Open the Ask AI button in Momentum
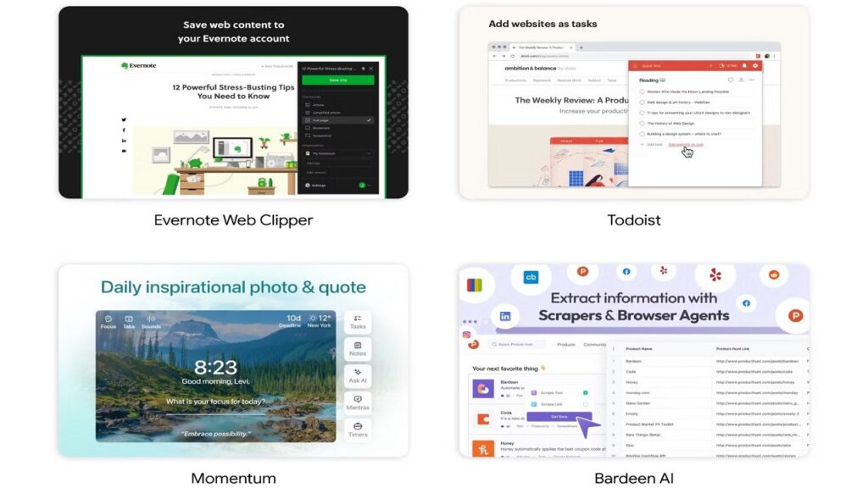868x488 pixels. point(358,376)
